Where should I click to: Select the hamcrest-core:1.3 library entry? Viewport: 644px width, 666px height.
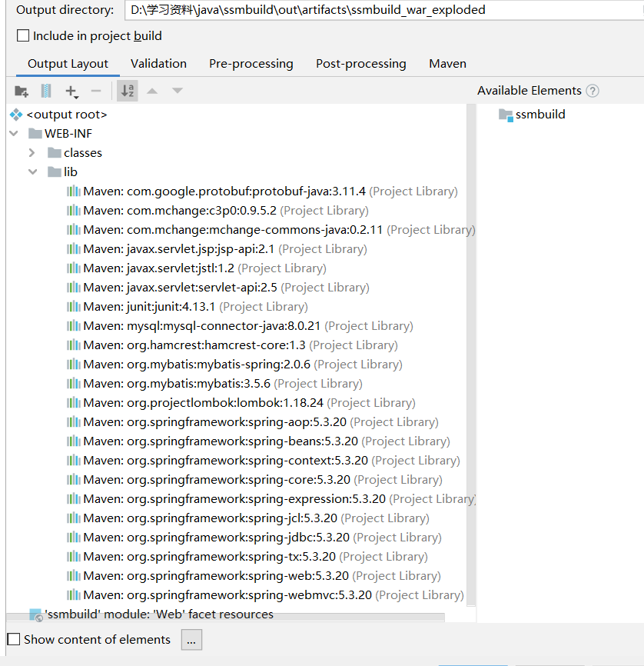(x=232, y=345)
